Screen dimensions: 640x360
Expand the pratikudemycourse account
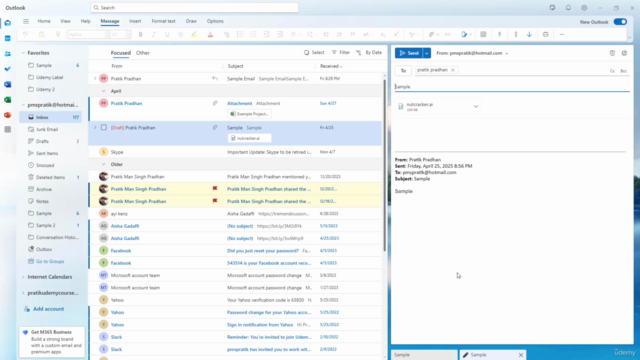tap(23, 293)
